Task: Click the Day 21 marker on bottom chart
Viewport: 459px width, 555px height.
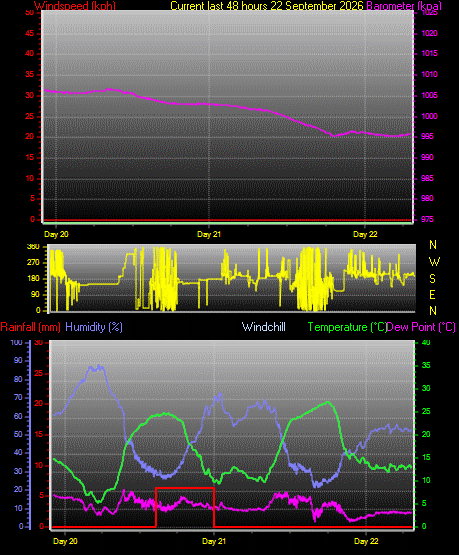Action: coord(214,541)
